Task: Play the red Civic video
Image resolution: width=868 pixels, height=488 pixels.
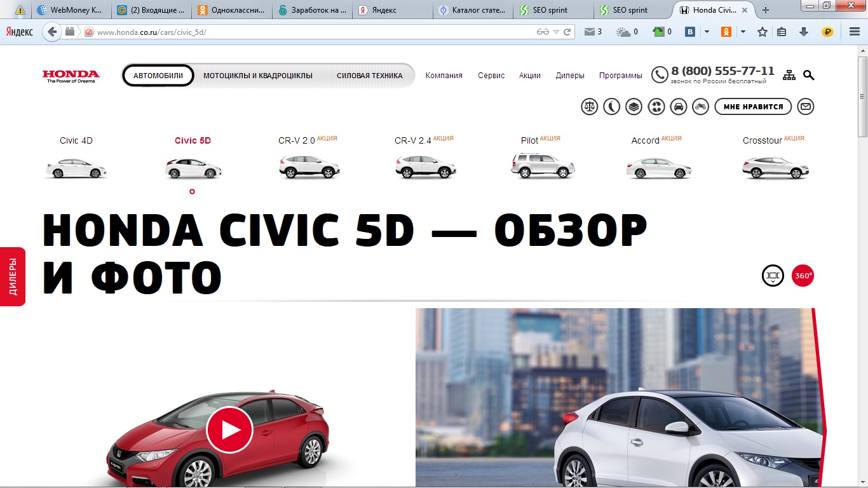Action: (229, 430)
